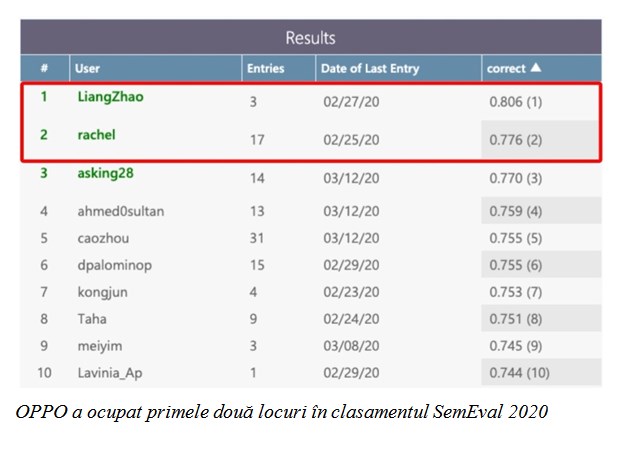Select dpalominop user entry
Screen dimensions: 637x449
[x=111, y=265]
